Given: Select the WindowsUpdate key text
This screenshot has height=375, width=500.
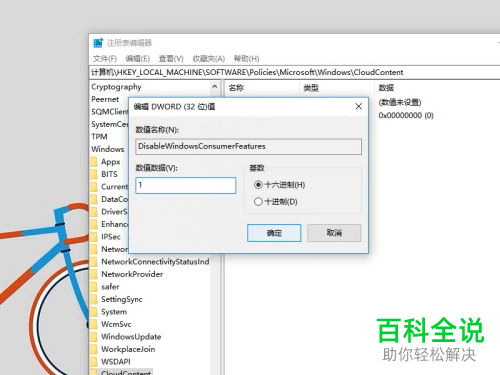Looking at the screenshot, I should point(131,337).
